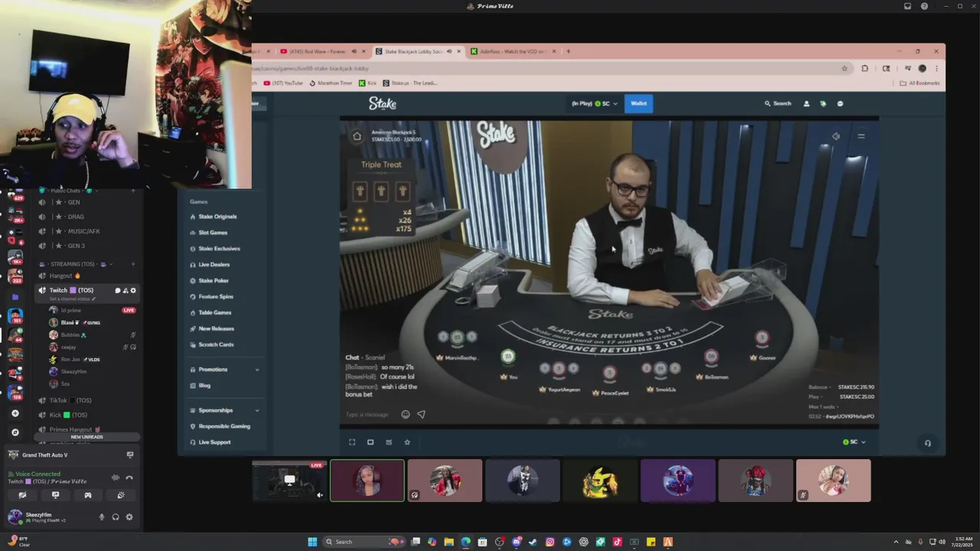The image size is (980, 551).
Task: Expand the SC dropdown below the game
Action: (x=854, y=442)
